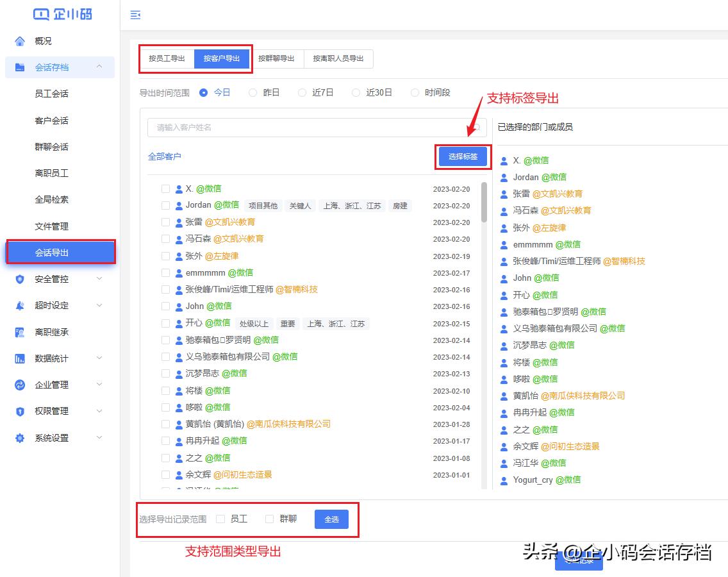The height and width of the screenshot is (577, 728).
Task: Click the 会话存档 folder icon
Action: point(19,67)
